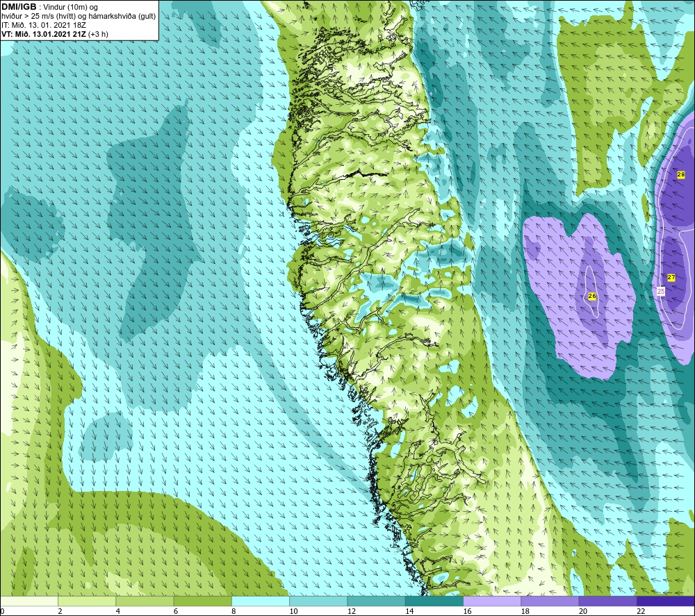Click the legend scale value 16
Viewport: 695px width, 616px height.
[x=467, y=611]
